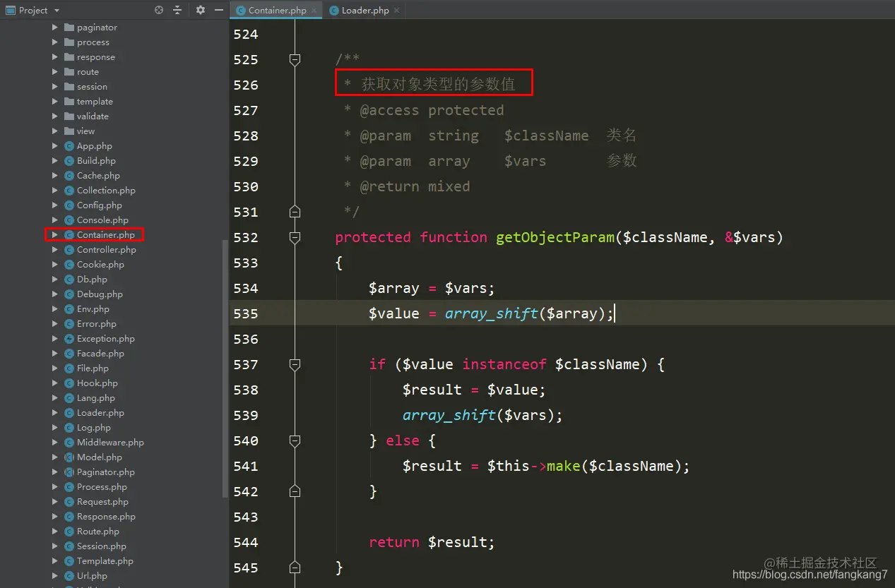Hide the Project panel with minus icon
895x588 pixels.
[218, 10]
